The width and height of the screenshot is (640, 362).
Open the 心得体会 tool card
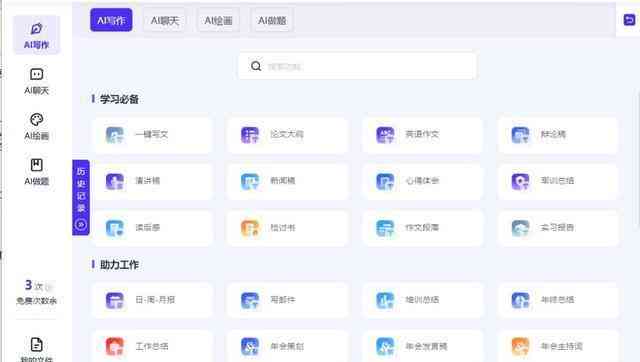(x=423, y=181)
